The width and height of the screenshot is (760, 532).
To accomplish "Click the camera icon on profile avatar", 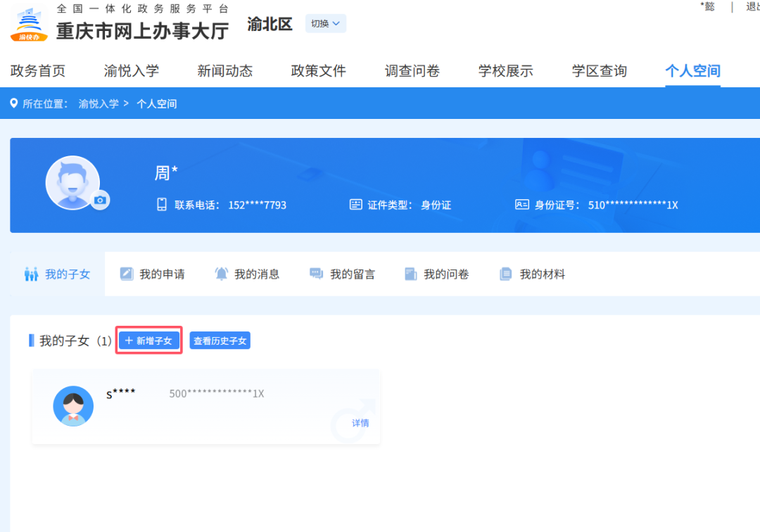I will (101, 201).
